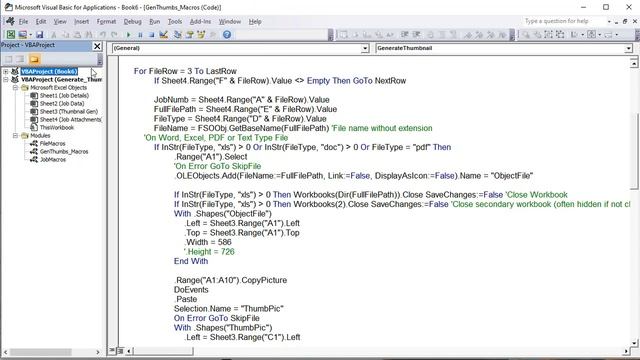Open the Edit menu
Image resolution: width=640 pixels, height=360 pixels.
click(x=41, y=22)
